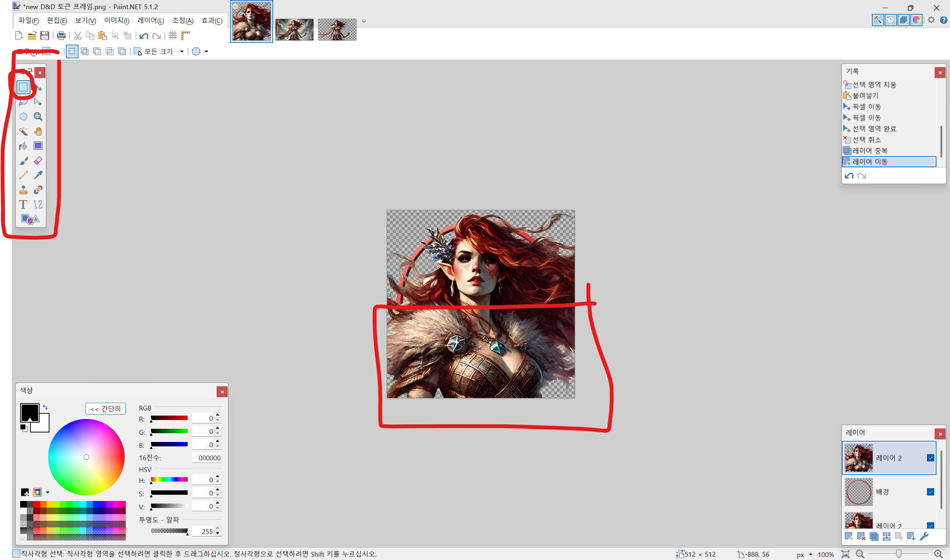Click the Undo arrow in main toolbar
This screenshot has width=950, height=560.
(144, 36)
